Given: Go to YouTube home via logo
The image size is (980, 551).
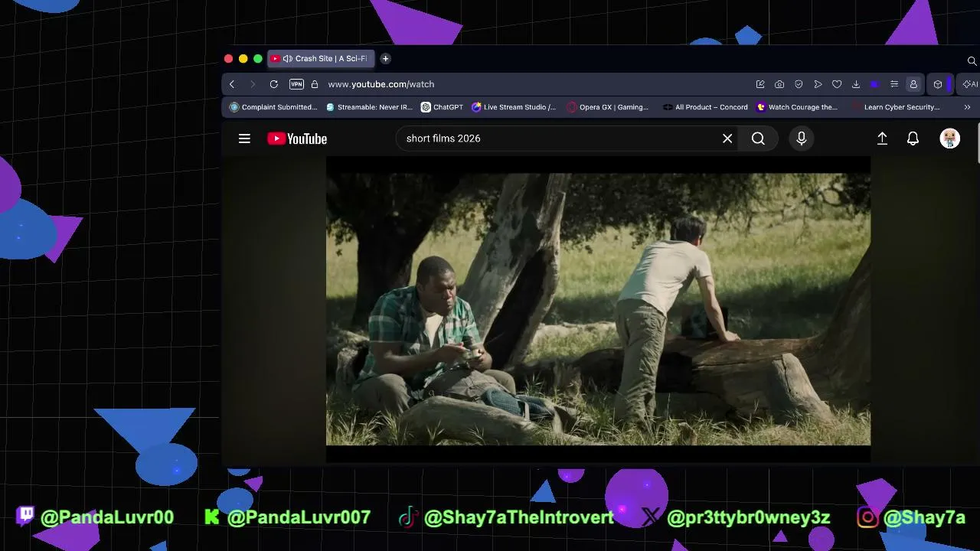Looking at the screenshot, I should [297, 139].
